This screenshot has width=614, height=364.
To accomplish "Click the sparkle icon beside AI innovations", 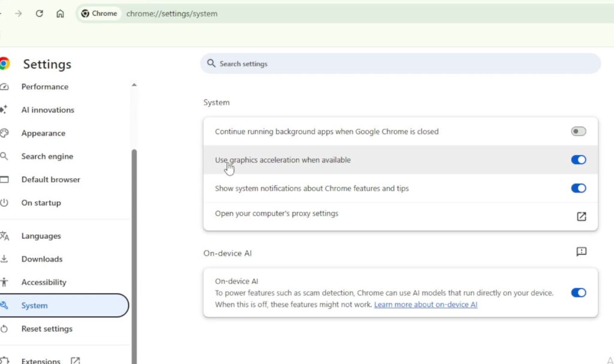I will pyautogui.click(x=4, y=109).
